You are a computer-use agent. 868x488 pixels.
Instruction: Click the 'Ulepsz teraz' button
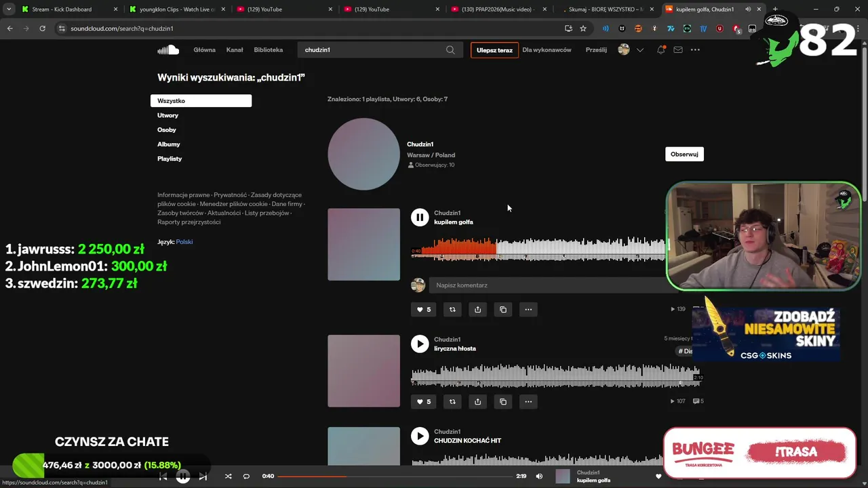[494, 50]
